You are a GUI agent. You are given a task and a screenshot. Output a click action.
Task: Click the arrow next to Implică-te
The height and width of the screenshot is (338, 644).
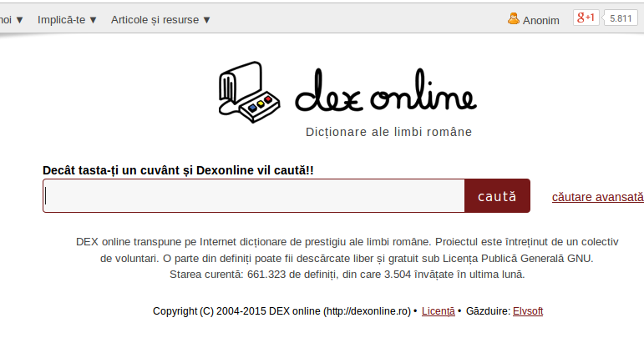(93, 20)
